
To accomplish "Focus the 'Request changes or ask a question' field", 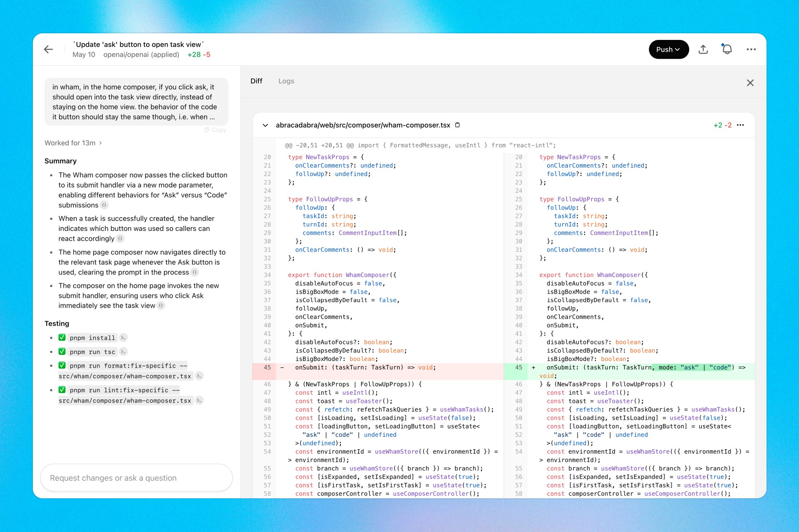I will coord(136,478).
